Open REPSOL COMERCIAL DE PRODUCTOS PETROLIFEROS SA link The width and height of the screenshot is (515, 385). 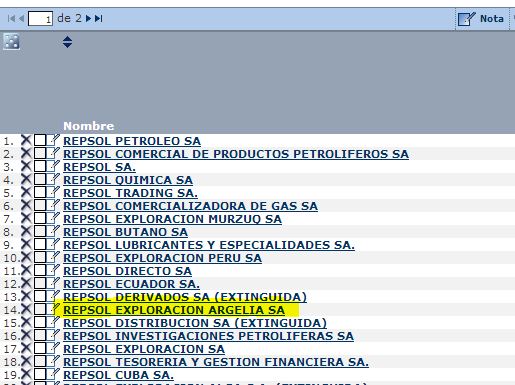point(236,154)
